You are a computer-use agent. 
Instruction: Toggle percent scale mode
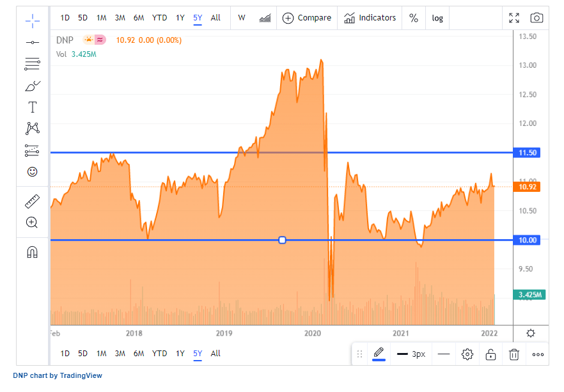coord(414,18)
